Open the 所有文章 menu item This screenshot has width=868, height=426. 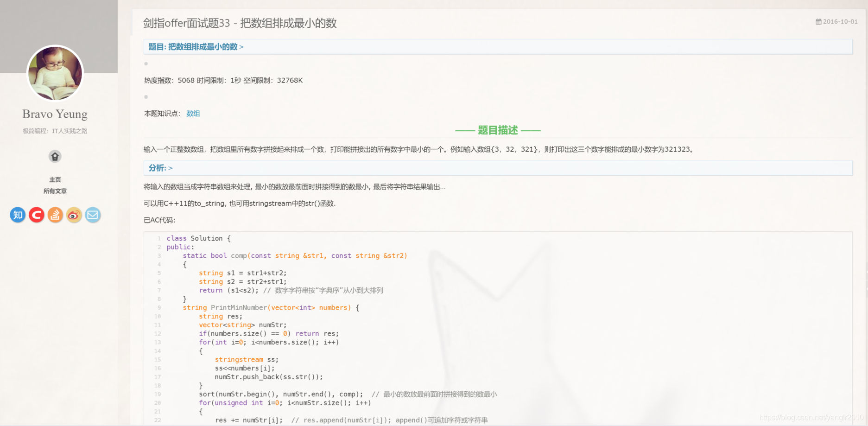coord(55,191)
